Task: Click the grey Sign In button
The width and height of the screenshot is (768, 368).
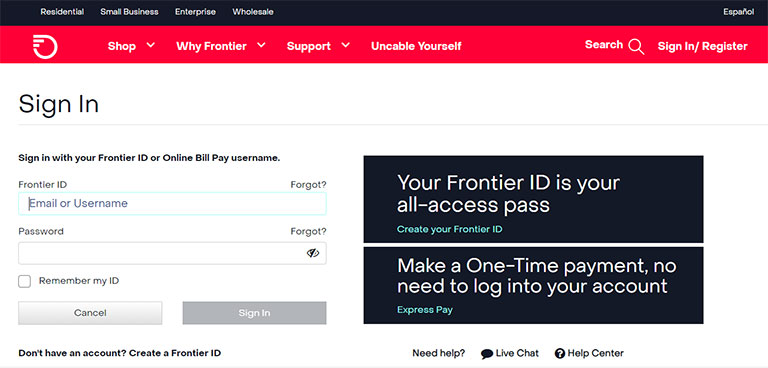Action: click(254, 313)
